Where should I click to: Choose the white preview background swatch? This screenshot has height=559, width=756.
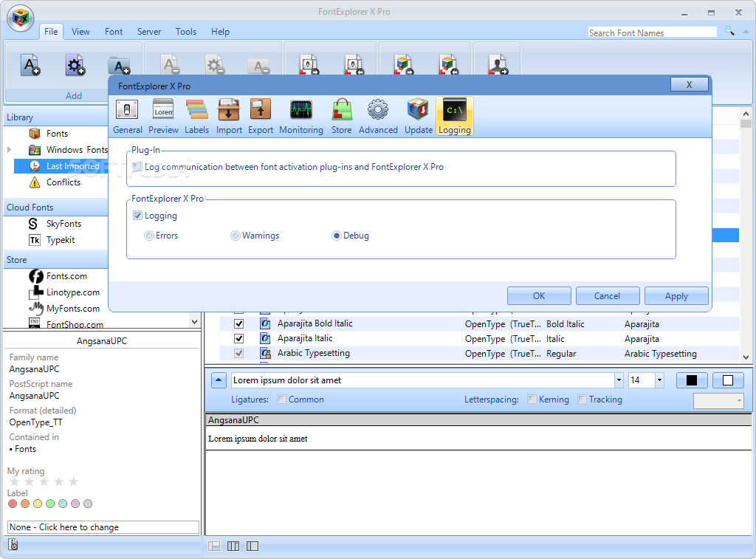pos(728,380)
